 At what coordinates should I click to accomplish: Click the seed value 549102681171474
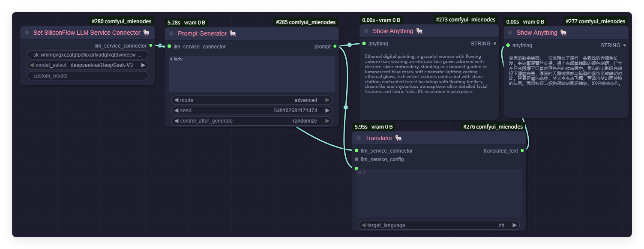[296, 111]
